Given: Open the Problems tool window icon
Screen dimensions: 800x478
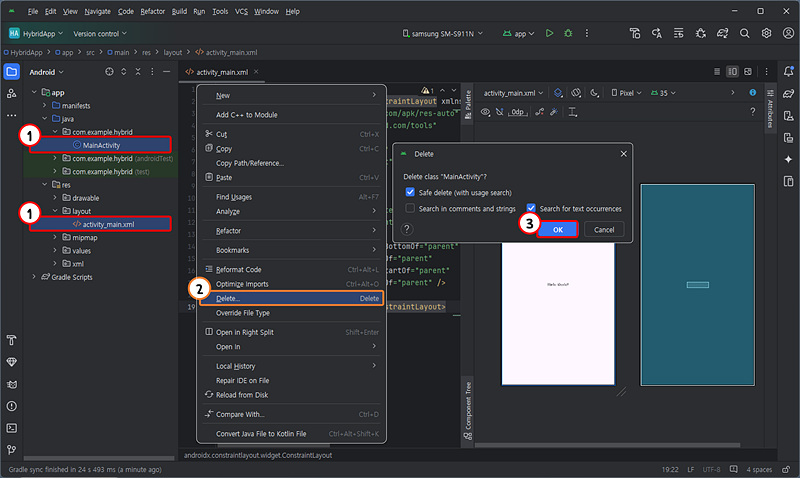Looking at the screenshot, I should [12, 406].
